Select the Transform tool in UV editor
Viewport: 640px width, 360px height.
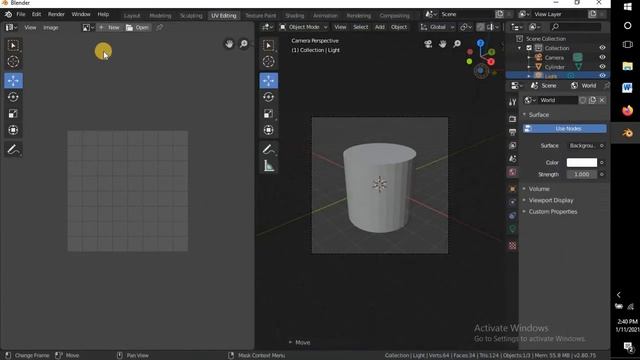[13, 130]
